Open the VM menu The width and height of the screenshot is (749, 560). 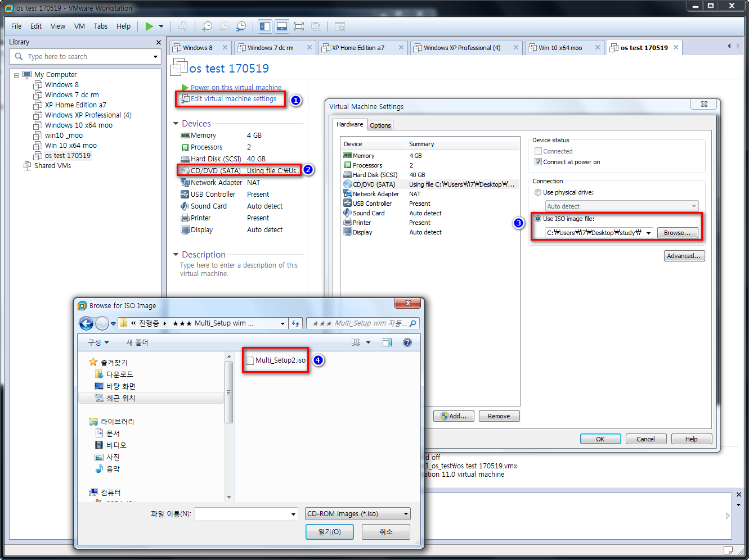(x=79, y=26)
